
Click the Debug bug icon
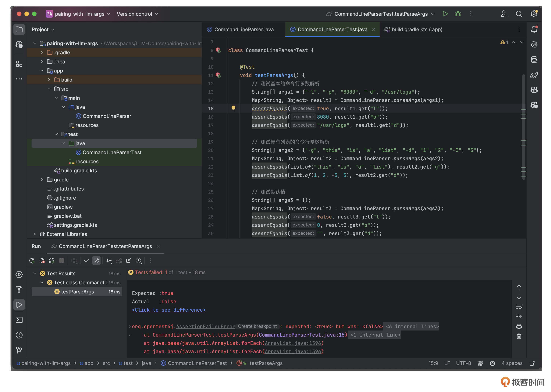coord(458,14)
